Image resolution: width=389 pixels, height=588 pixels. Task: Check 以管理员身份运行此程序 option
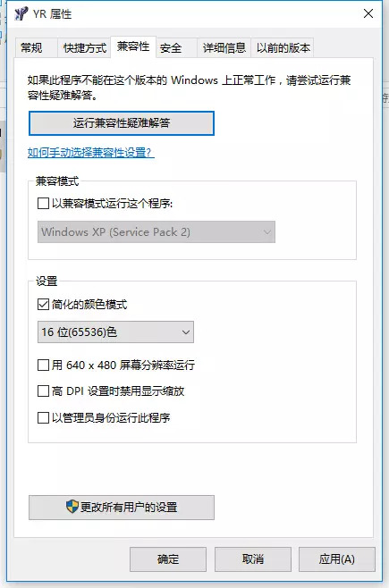pos(43,417)
